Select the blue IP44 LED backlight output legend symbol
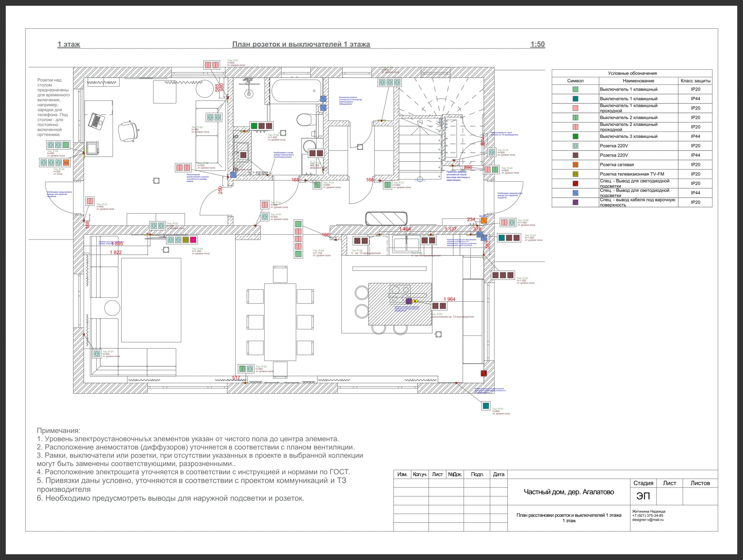743x560 pixels. pos(575,193)
